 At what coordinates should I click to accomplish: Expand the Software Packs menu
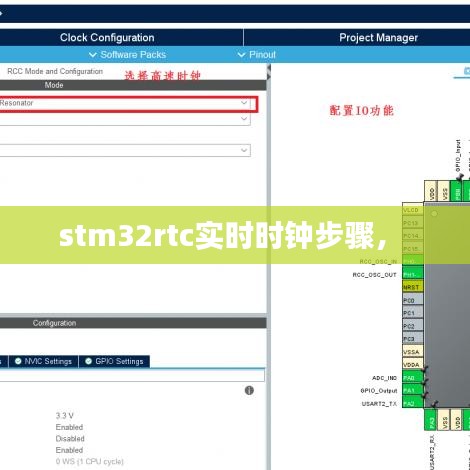click(128, 55)
